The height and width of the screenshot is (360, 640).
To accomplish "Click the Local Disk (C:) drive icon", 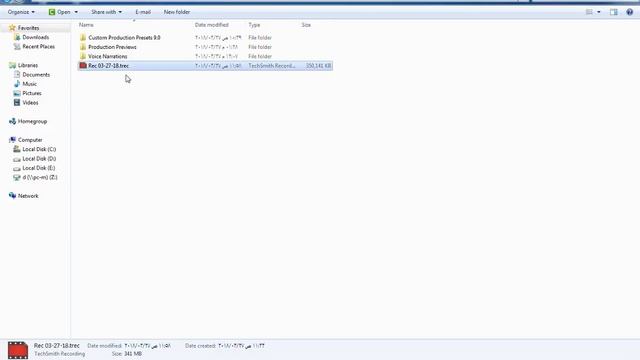I will click(x=17, y=149).
